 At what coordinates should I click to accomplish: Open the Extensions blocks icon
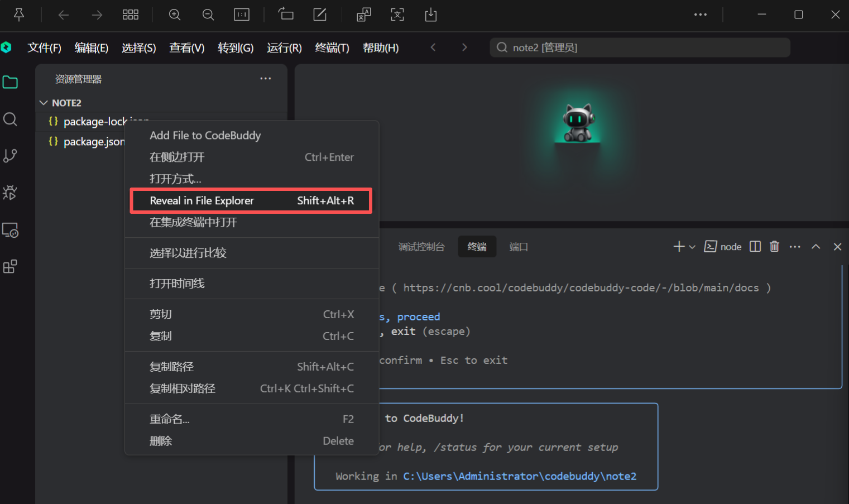(10, 267)
